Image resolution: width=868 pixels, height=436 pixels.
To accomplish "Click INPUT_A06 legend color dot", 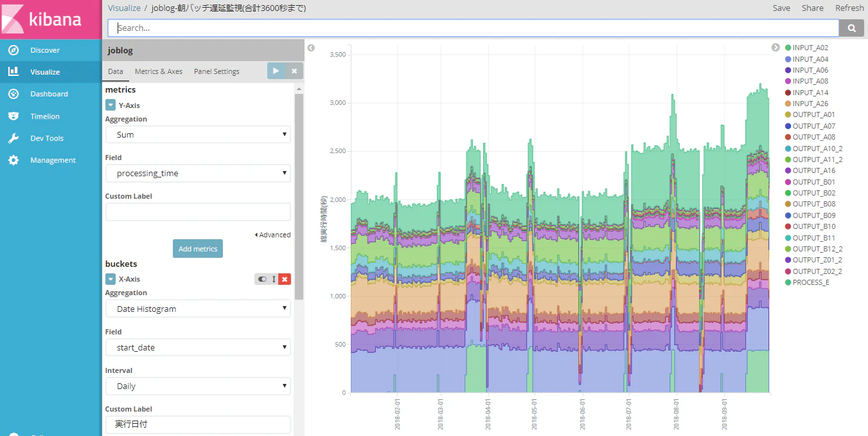I will pos(788,70).
